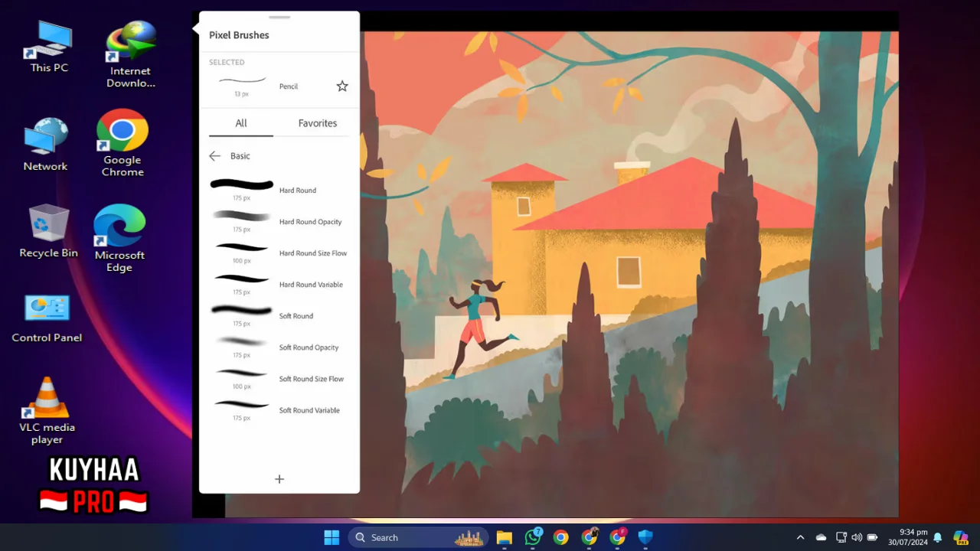Choose the Hard Round Size Flow brush

click(279, 253)
